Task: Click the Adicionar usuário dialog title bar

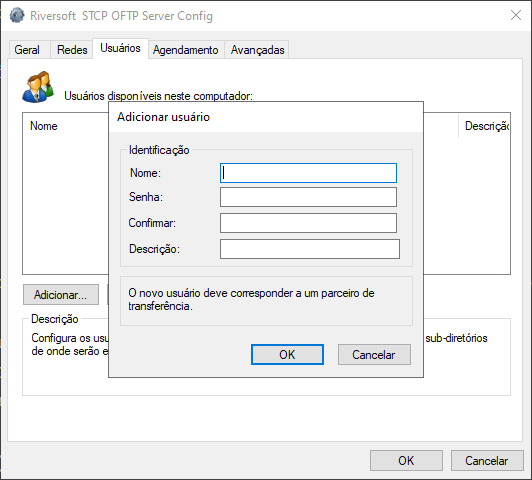Action: click(x=266, y=117)
